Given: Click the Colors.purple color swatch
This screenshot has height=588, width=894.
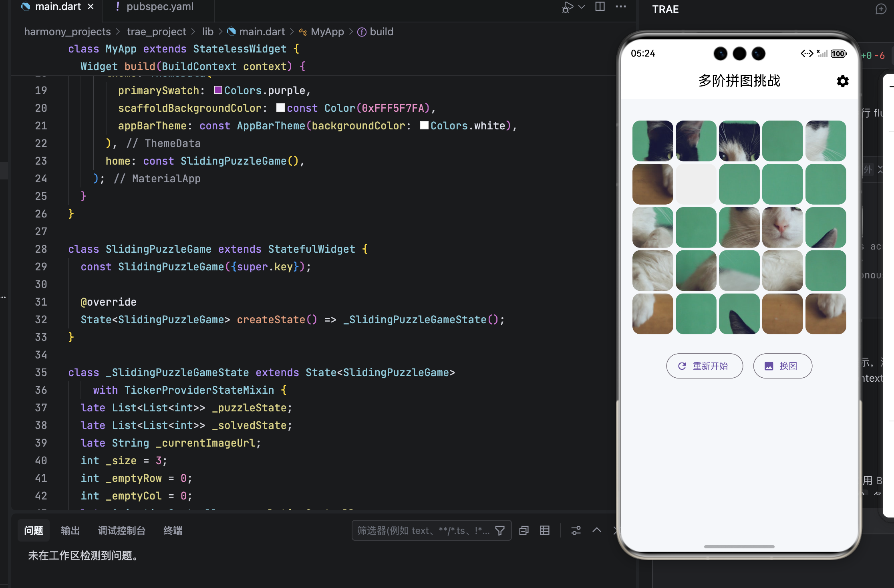Looking at the screenshot, I should click(x=218, y=90).
